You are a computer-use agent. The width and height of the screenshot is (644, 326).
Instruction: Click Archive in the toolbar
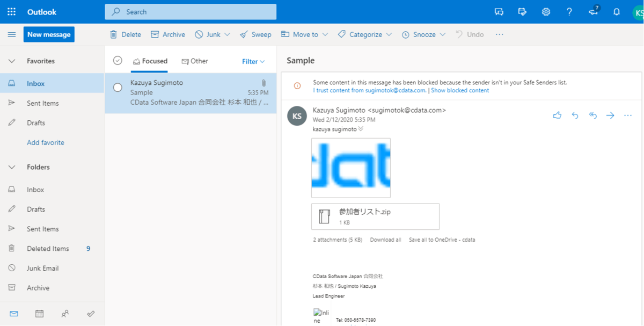168,34
